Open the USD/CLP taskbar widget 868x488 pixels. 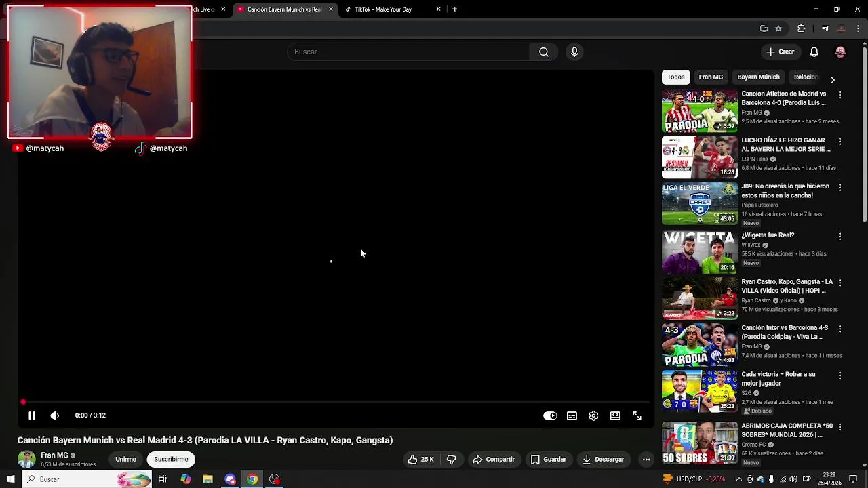click(694, 479)
